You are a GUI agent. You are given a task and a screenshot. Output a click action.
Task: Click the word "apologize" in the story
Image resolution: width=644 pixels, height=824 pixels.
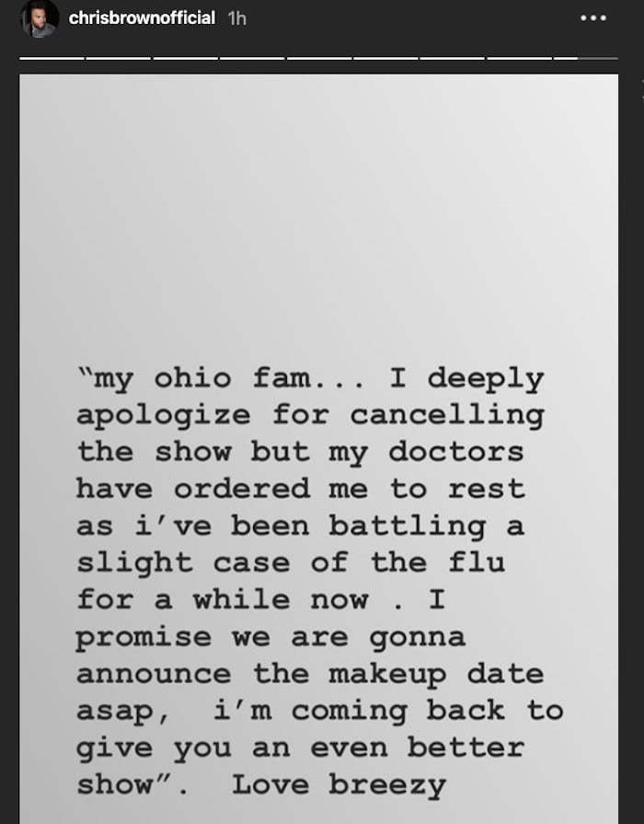coord(164,416)
